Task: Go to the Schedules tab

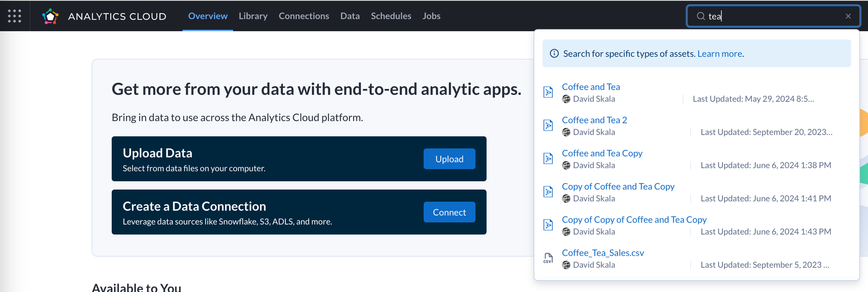Action: point(391,16)
